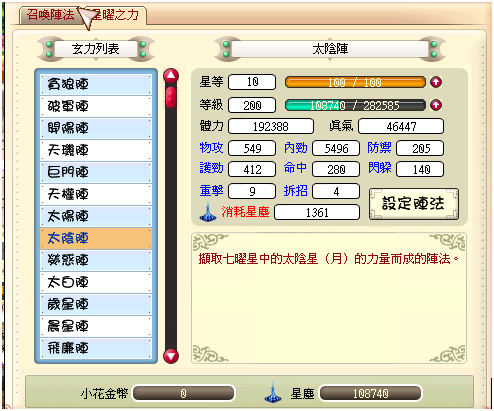The image size is (494, 411).
Task: Pick 天璣陣 from the formation list
Action: coord(96,150)
